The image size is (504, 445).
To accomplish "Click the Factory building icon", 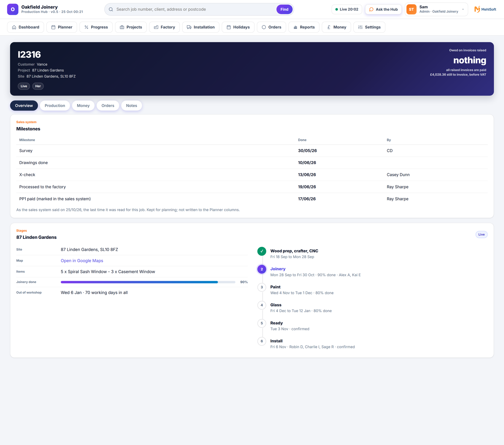I will 156,27.
